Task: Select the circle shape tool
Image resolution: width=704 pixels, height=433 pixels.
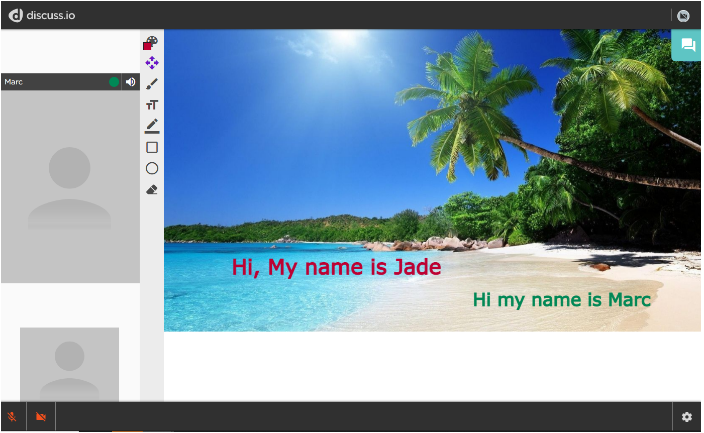Action: click(x=152, y=168)
